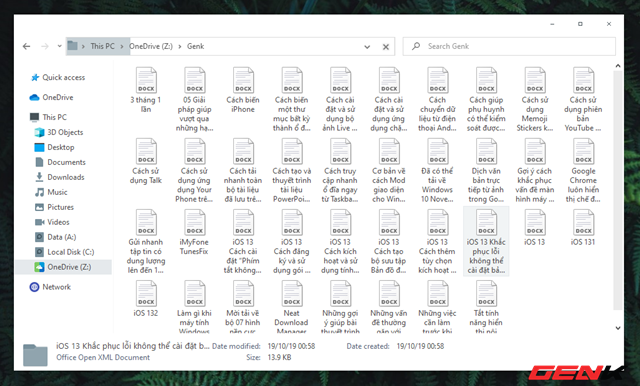Select 'Tất tính năng hiển thị' file
Viewport: 640px width, 386px height.
coord(486,306)
